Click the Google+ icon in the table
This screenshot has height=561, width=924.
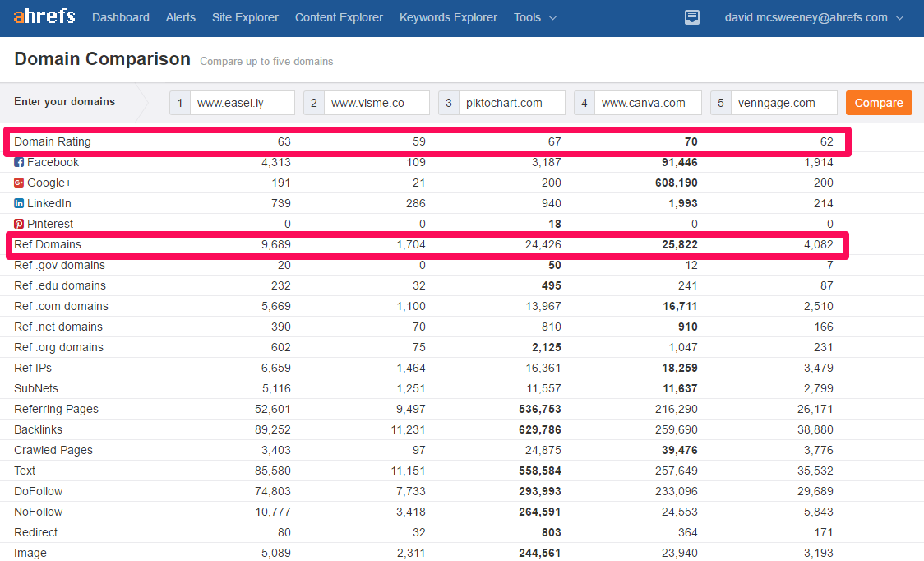[19, 183]
